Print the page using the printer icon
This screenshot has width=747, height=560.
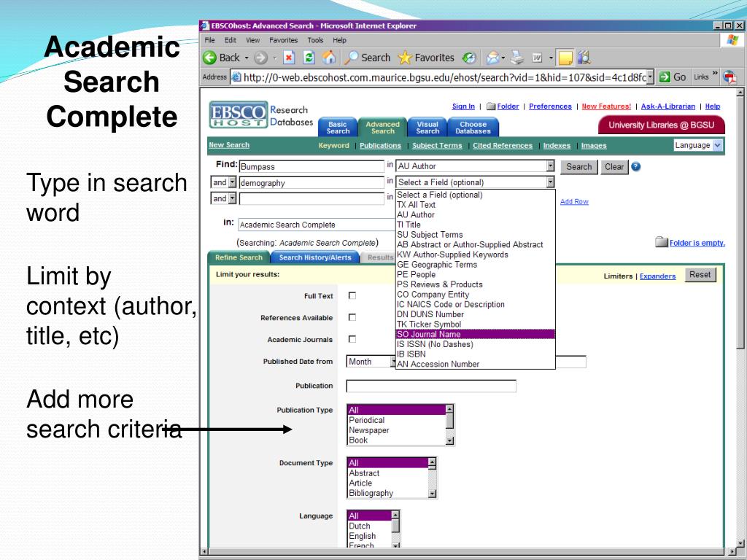(517, 58)
